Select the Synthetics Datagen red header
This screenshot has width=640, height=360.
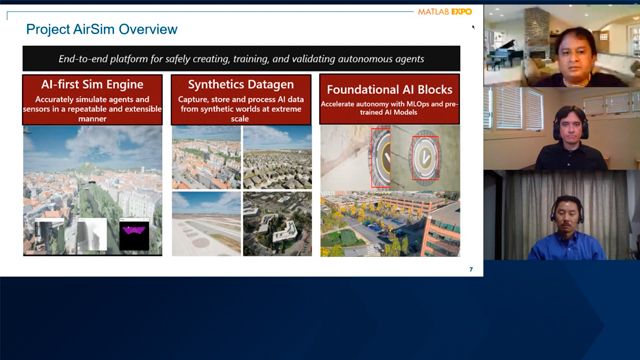[241, 100]
